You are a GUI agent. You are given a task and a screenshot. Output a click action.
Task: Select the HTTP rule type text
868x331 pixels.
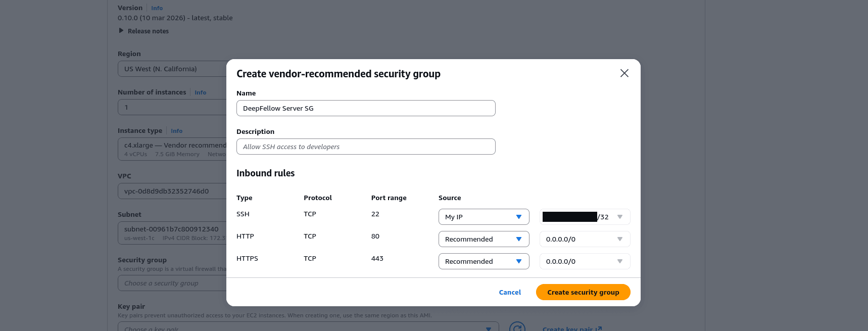(245, 236)
